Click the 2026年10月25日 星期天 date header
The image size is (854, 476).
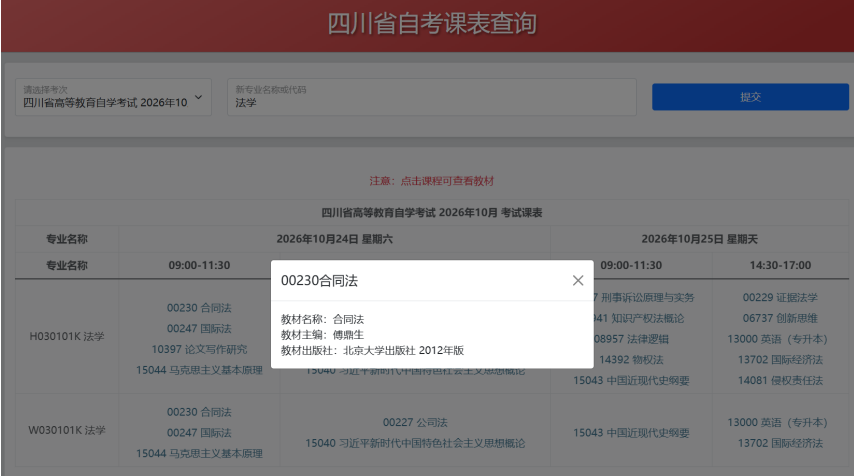click(x=699, y=239)
